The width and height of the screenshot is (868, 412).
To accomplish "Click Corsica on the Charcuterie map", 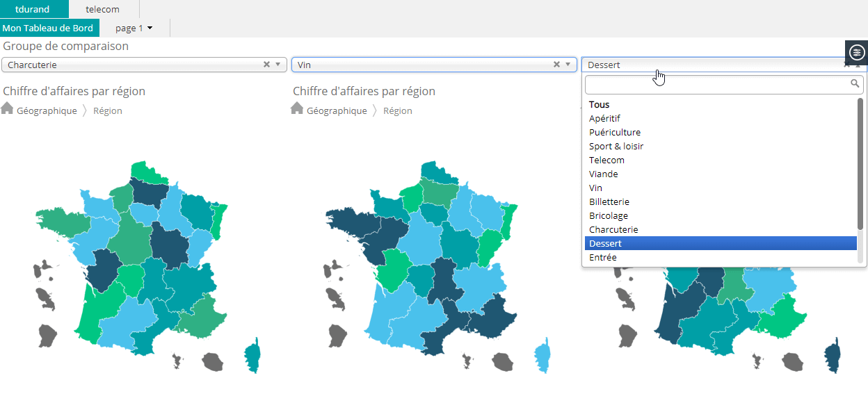I will 252,356.
